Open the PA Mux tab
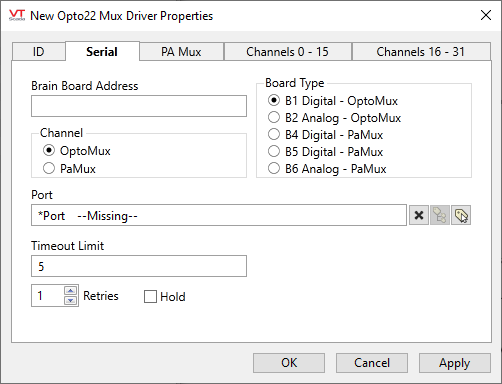Screen dimensions: 502x384 point(181,52)
